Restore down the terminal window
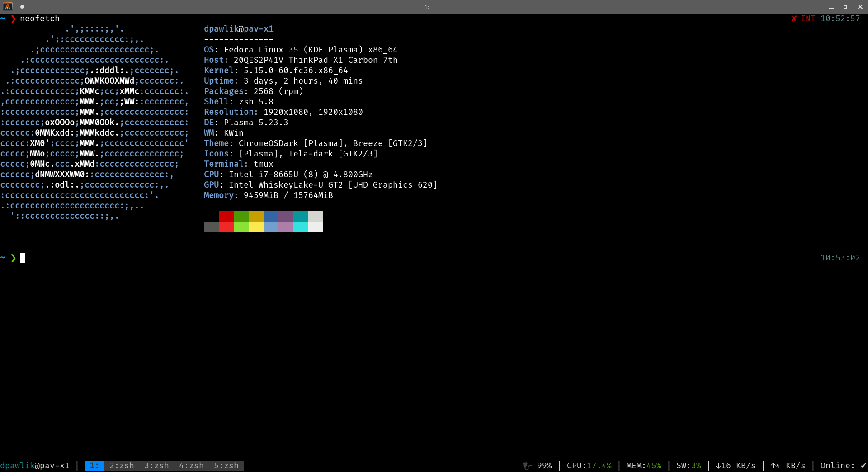Image resolution: width=868 pixels, height=472 pixels. pos(846,7)
